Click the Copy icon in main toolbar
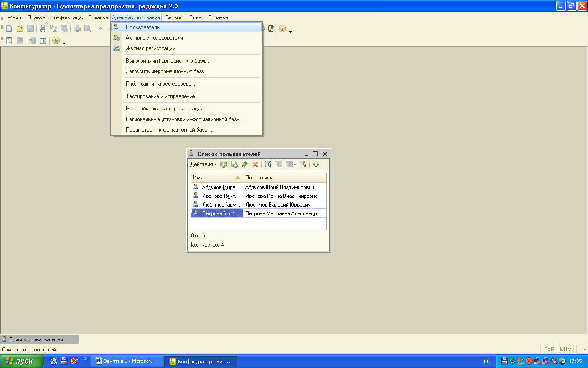 point(53,29)
